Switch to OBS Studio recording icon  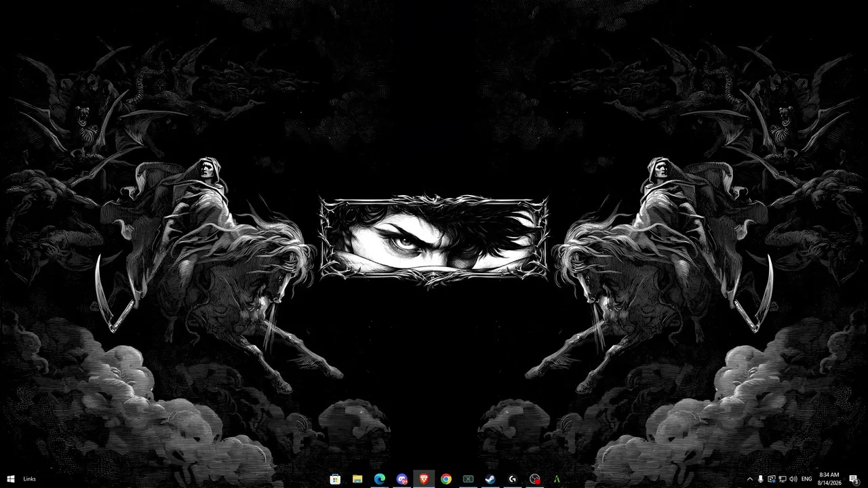click(535, 479)
